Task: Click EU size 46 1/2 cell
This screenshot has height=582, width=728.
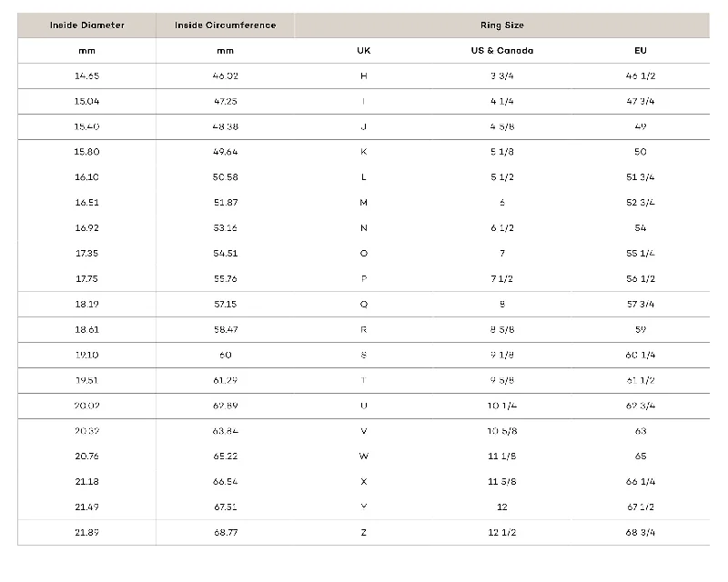Action: point(641,75)
